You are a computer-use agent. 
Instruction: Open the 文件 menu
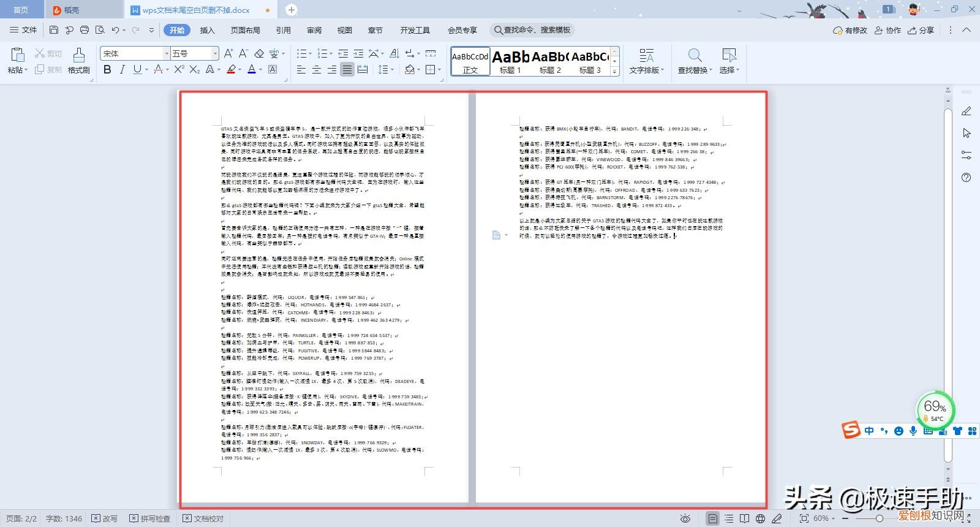tap(23, 30)
